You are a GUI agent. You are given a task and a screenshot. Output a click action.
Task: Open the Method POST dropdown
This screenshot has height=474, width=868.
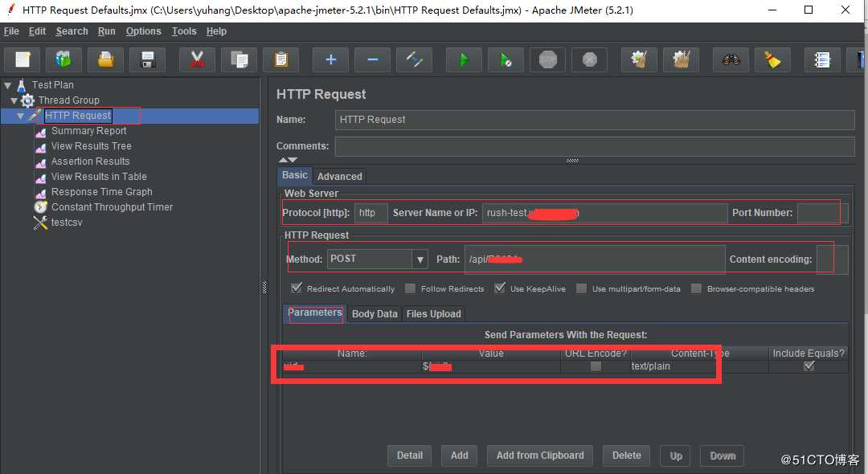point(420,259)
